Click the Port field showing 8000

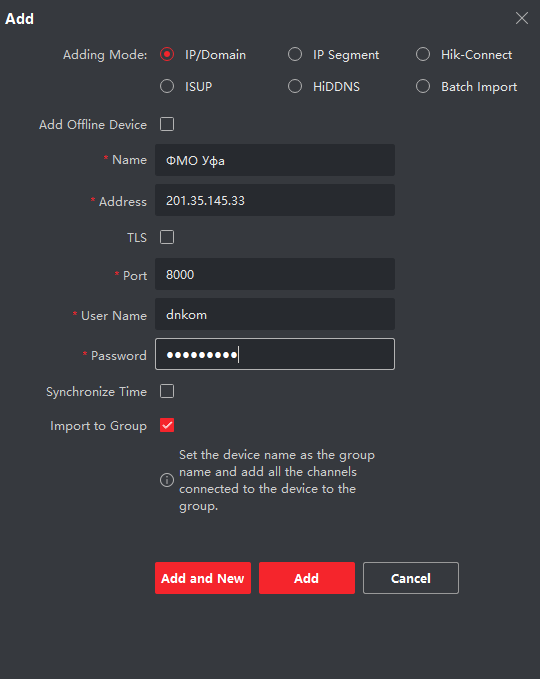pyautogui.click(x=275, y=274)
